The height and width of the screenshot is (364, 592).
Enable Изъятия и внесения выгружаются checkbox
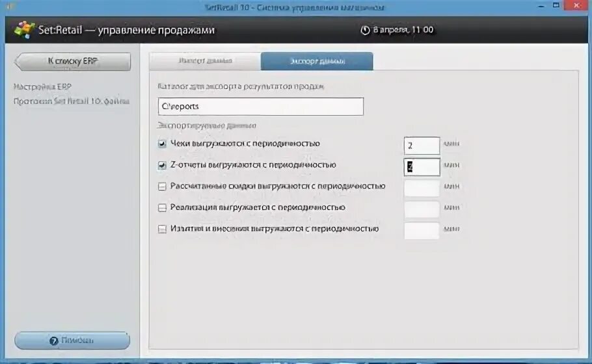(162, 229)
